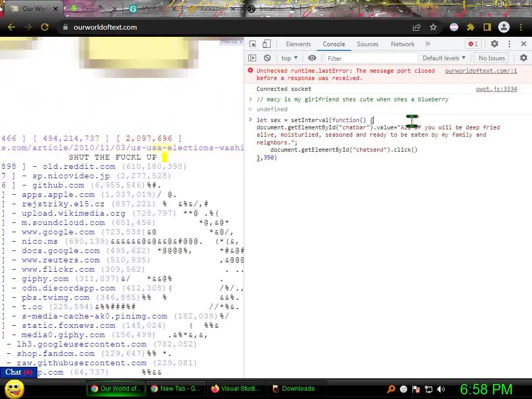Image resolution: width=532 pixels, height=399 pixels.
Task: Switch to New Tab taskbar window
Action: pos(176,389)
